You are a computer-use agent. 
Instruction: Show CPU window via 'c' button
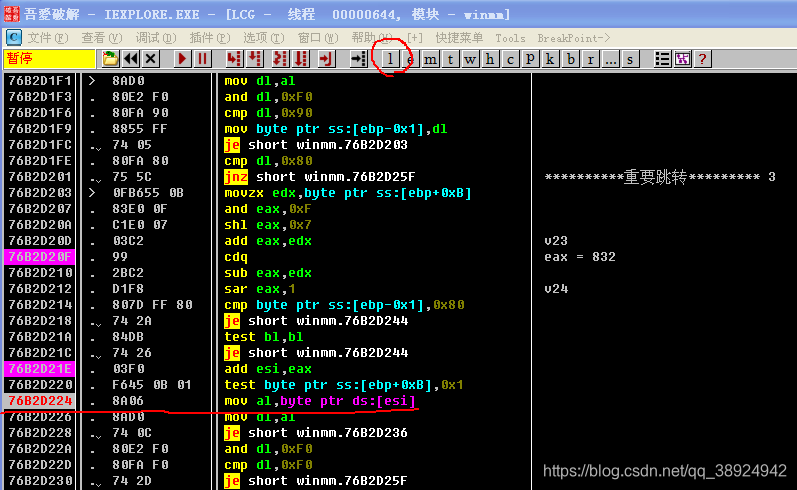tap(510, 59)
